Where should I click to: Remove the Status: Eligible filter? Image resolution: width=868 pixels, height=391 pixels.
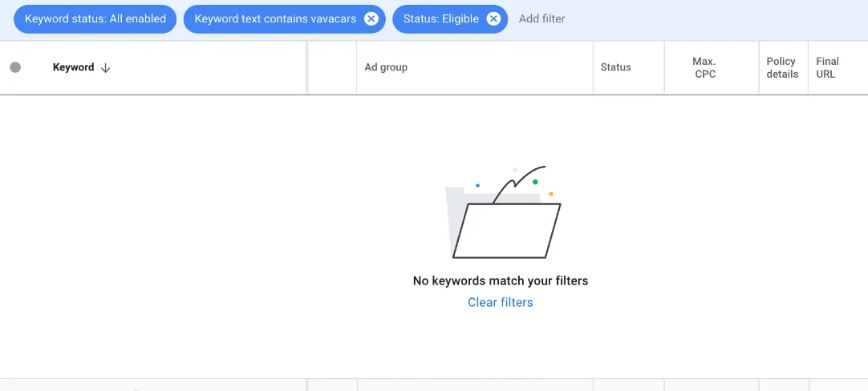[493, 18]
